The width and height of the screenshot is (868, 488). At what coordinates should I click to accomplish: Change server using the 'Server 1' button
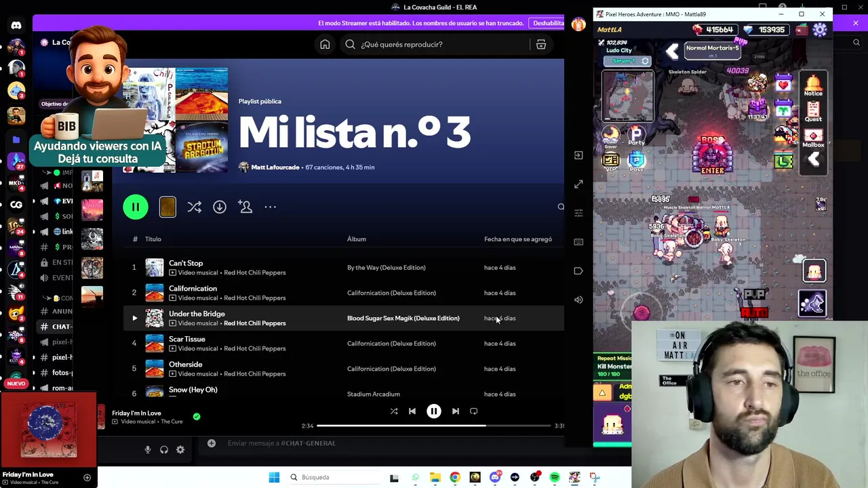tap(627, 61)
